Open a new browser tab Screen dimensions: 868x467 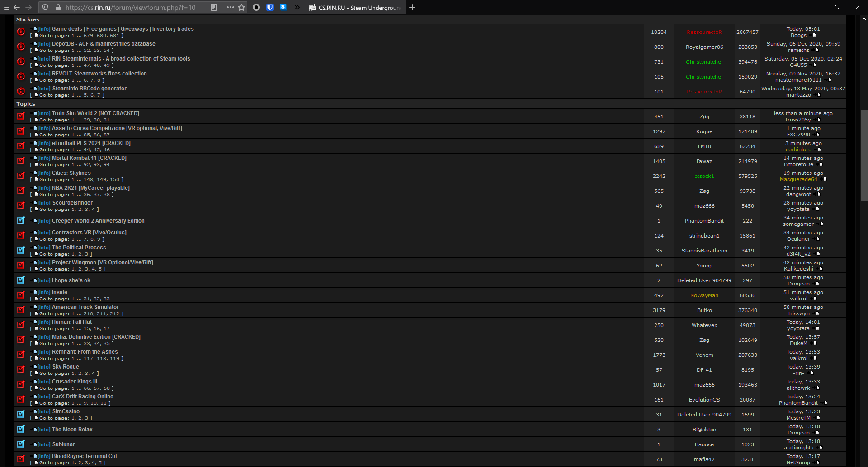click(412, 7)
